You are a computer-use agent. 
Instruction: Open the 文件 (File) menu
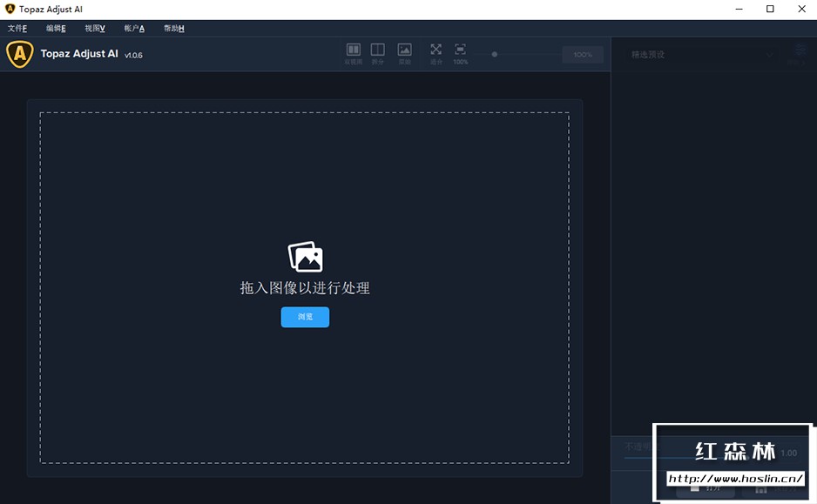(x=17, y=28)
